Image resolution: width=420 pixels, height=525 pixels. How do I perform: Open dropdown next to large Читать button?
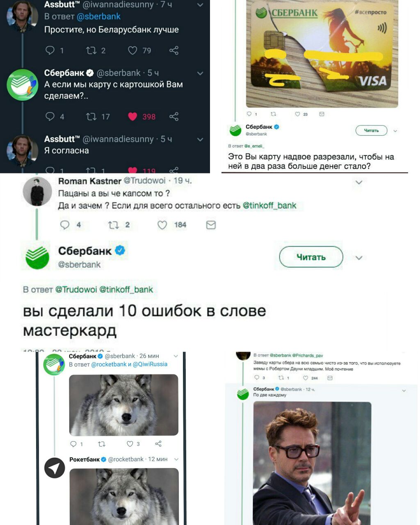coord(359,258)
